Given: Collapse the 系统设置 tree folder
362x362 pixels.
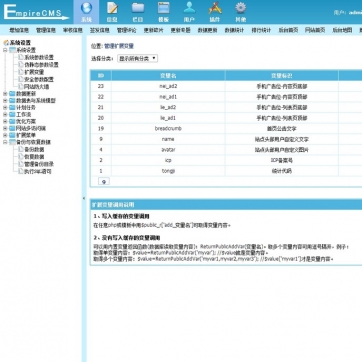Looking at the screenshot, I should [5, 50].
